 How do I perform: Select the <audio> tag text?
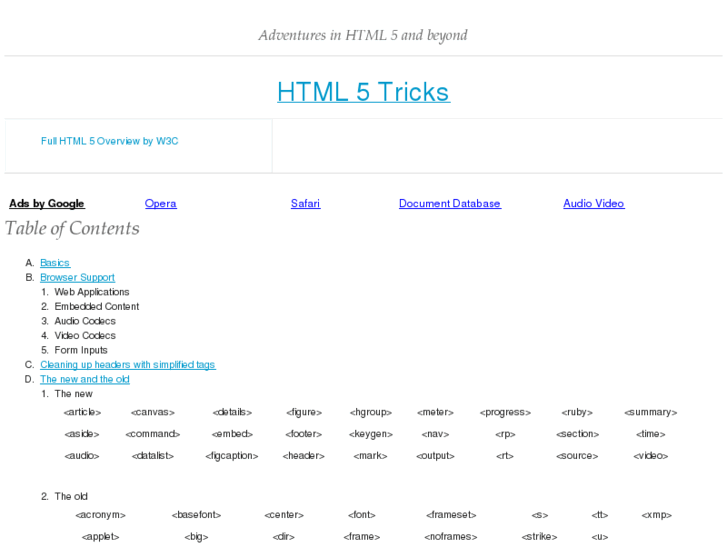point(82,455)
